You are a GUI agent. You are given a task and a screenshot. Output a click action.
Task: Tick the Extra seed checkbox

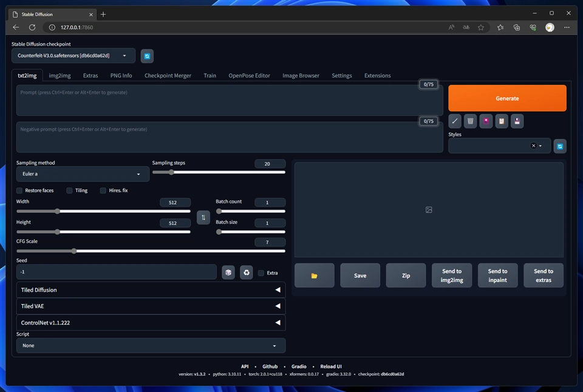[261, 273]
